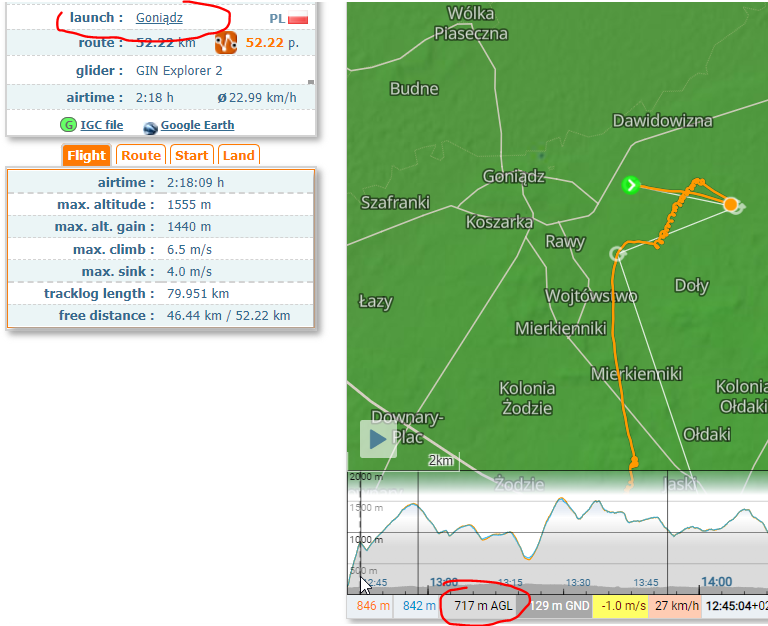Click the green start marker on the map

631,185
